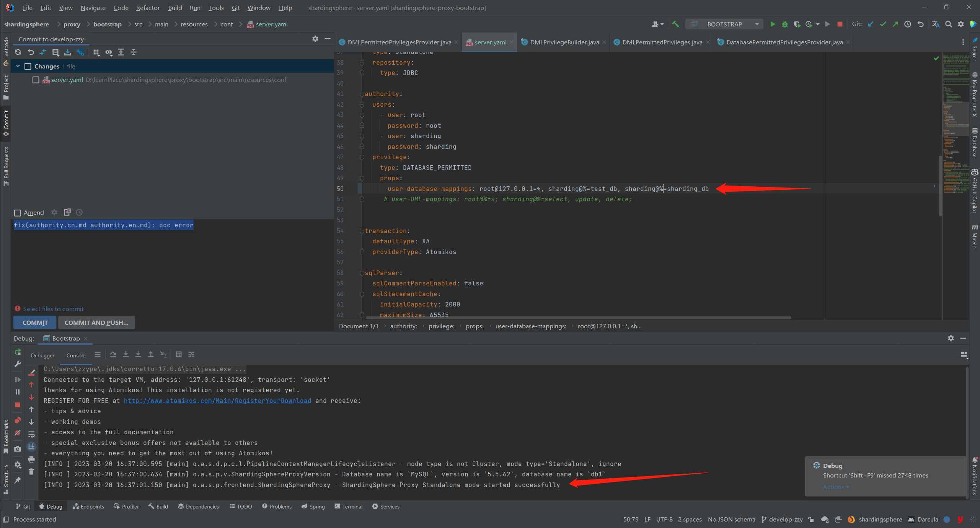Click the Build hammer icon
This screenshot has height=528, width=980.
(675, 24)
